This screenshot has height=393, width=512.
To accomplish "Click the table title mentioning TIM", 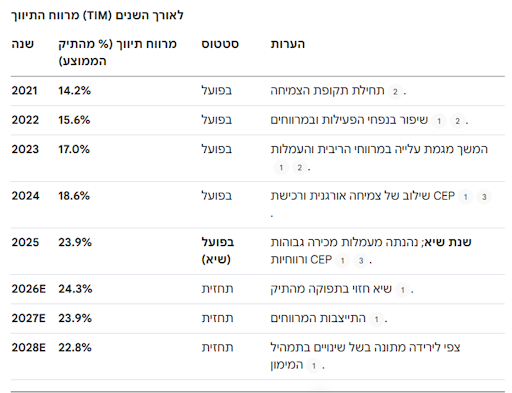I will (x=97, y=15).
